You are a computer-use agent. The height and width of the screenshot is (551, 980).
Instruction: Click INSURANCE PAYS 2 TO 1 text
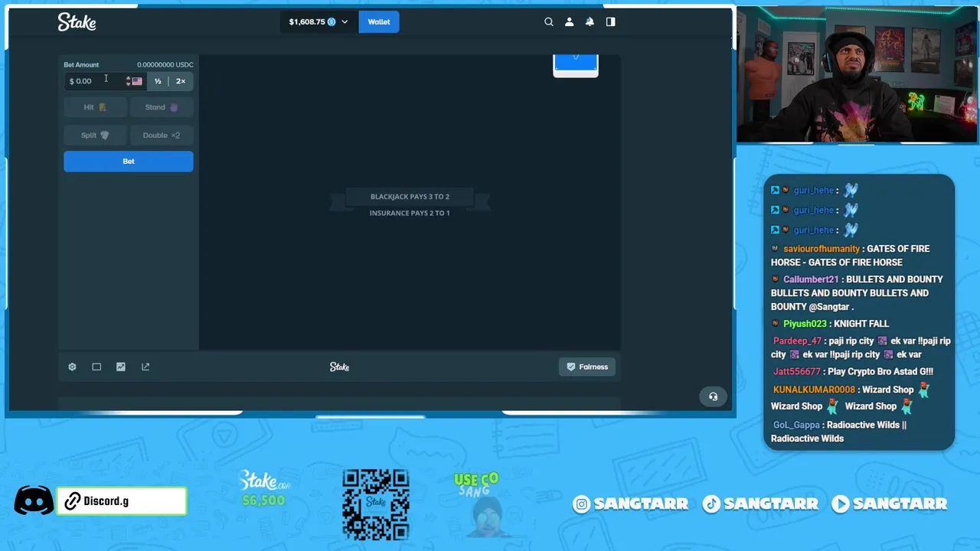tap(410, 213)
